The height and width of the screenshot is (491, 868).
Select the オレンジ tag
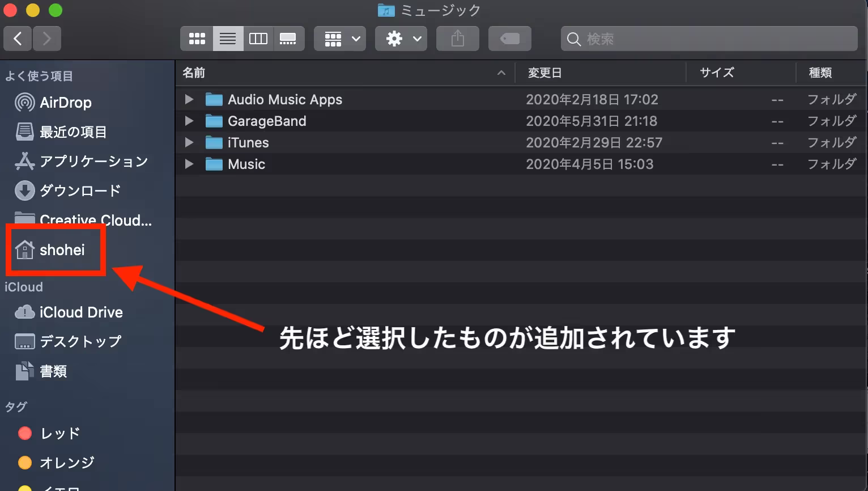point(56,463)
